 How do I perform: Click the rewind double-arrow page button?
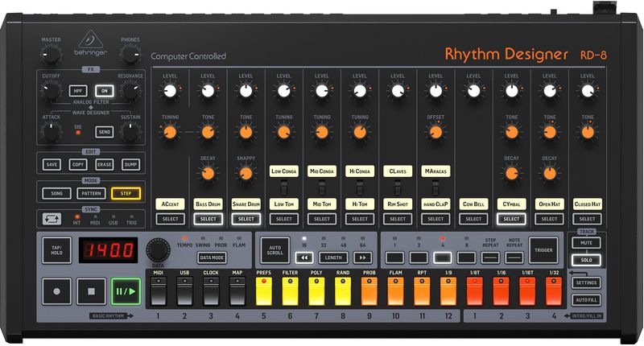tap(304, 257)
